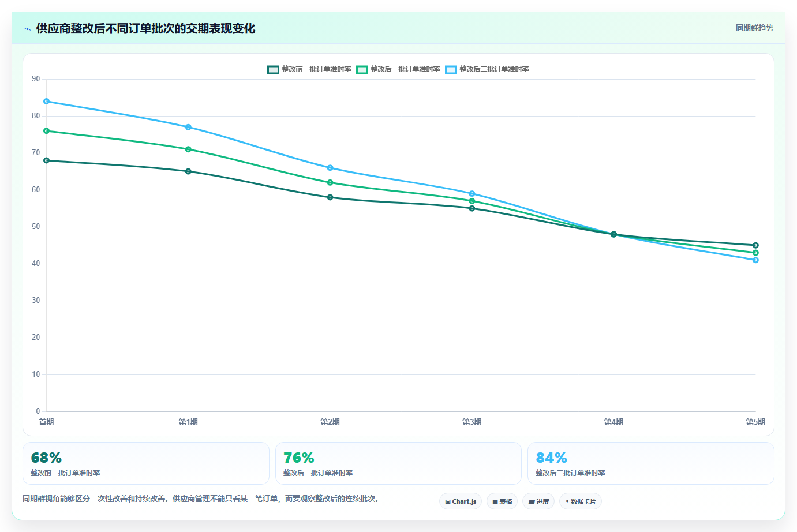The height and width of the screenshot is (532, 797).
Task: Click the dark-green data point at 第5期 (45)
Action: pyautogui.click(x=755, y=245)
